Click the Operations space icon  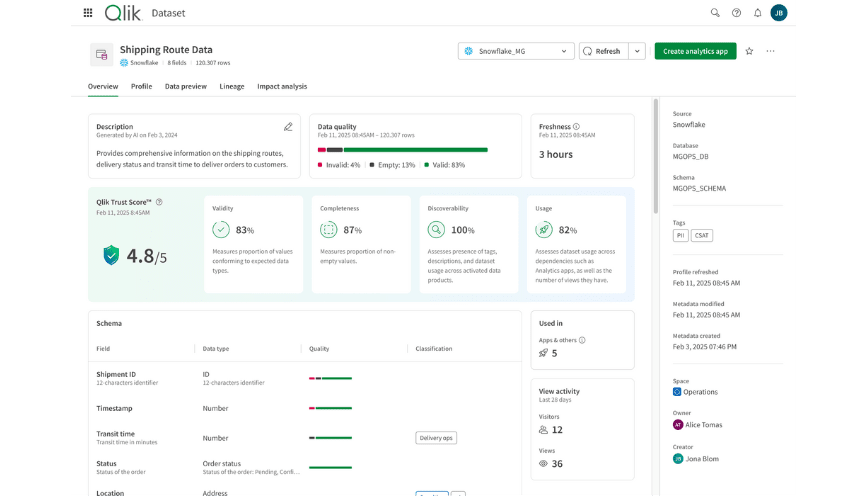[x=677, y=392]
